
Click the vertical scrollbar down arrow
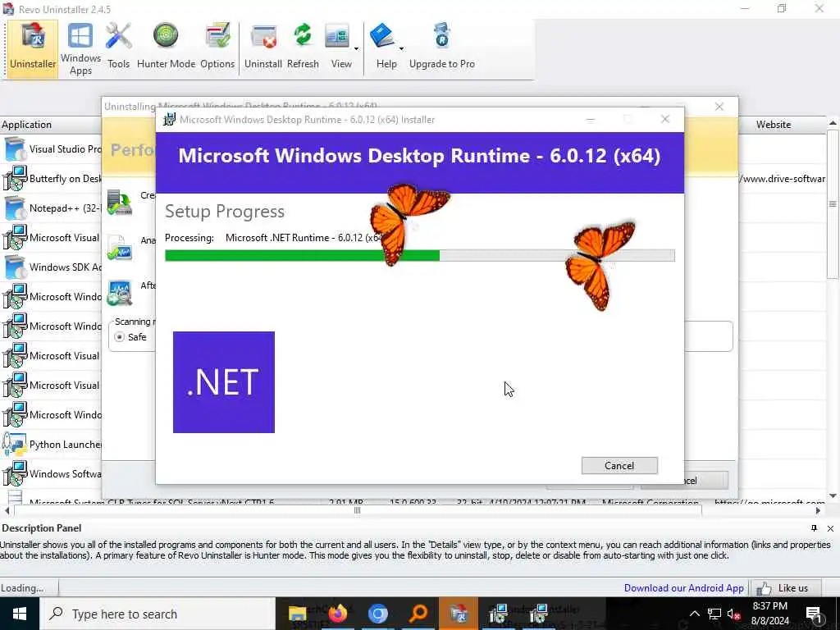coord(833,496)
